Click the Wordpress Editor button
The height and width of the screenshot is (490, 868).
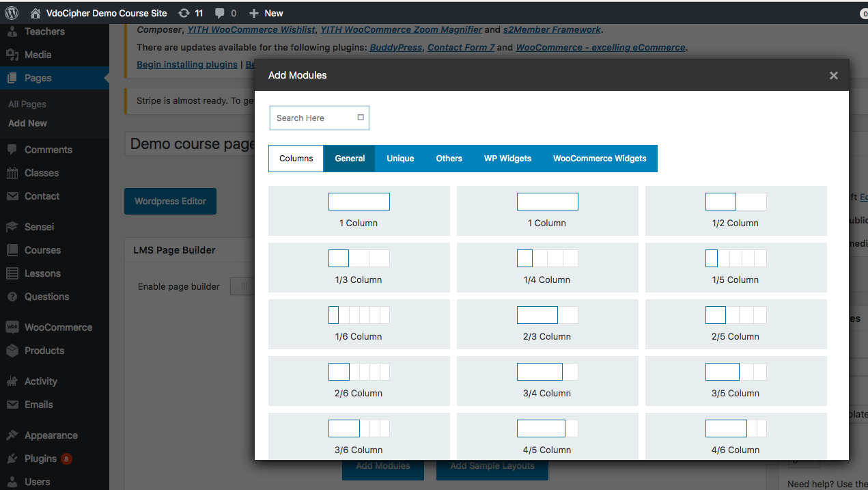click(170, 202)
